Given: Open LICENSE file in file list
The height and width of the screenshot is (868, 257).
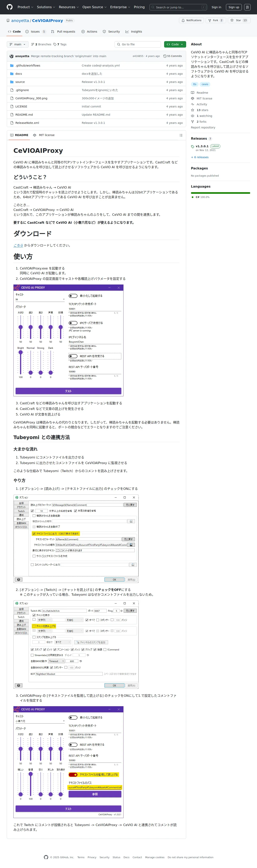Looking at the screenshot, I should [x=21, y=106].
